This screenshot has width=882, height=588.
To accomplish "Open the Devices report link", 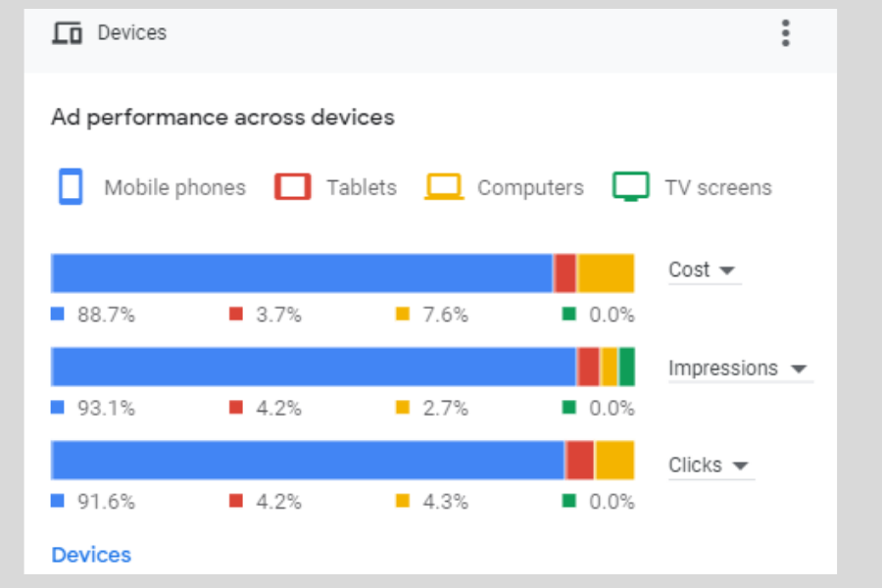I will coord(90,555).
